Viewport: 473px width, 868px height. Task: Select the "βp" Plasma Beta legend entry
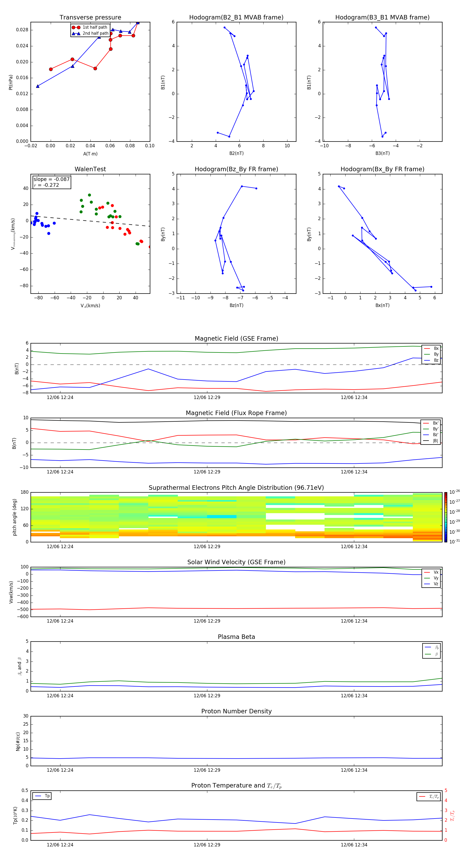[432, 647]
